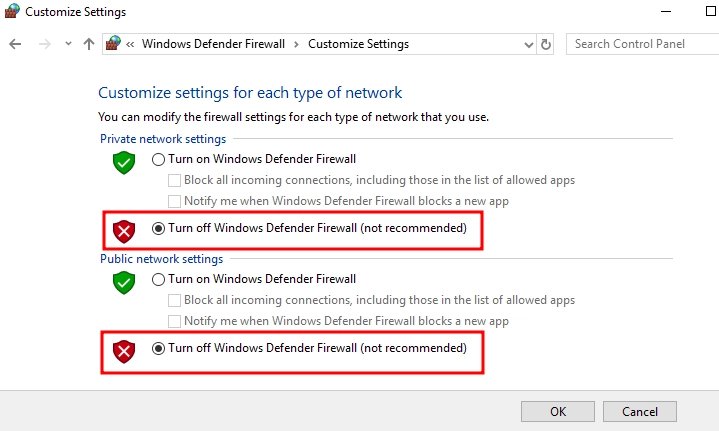
Task: Select Turn on Firewall for Public network
Action: coord(158,279)
